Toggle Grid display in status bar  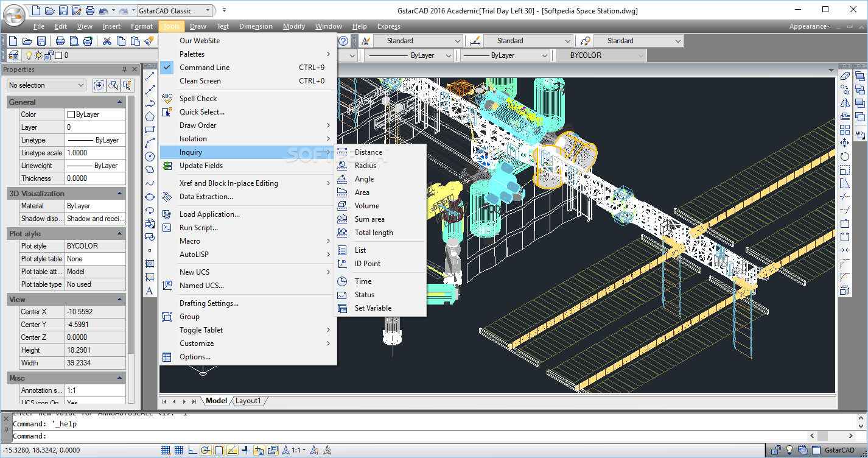tap(178, 451)
